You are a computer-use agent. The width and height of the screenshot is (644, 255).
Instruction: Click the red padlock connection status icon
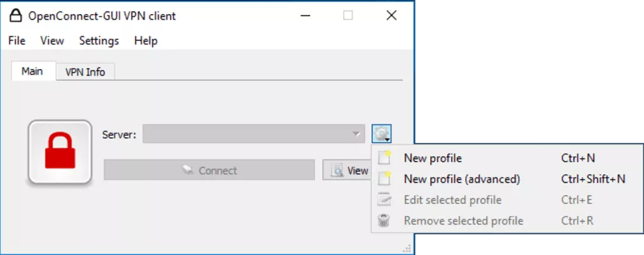pyautogui.click(x=59, y=152)
